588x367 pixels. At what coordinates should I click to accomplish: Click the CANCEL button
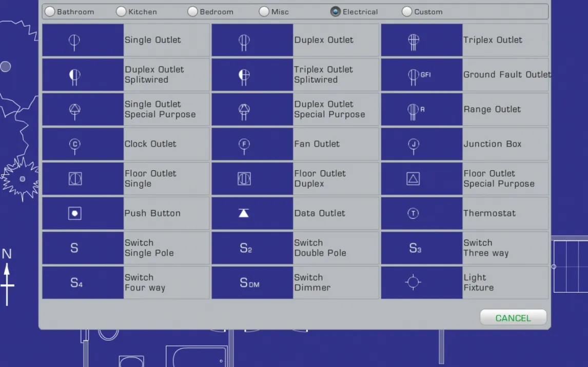tap(513, 318)
